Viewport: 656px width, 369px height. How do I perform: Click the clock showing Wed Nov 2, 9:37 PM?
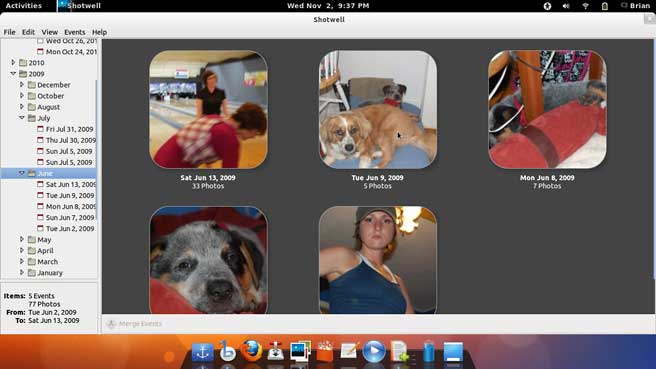pos(328,6)
